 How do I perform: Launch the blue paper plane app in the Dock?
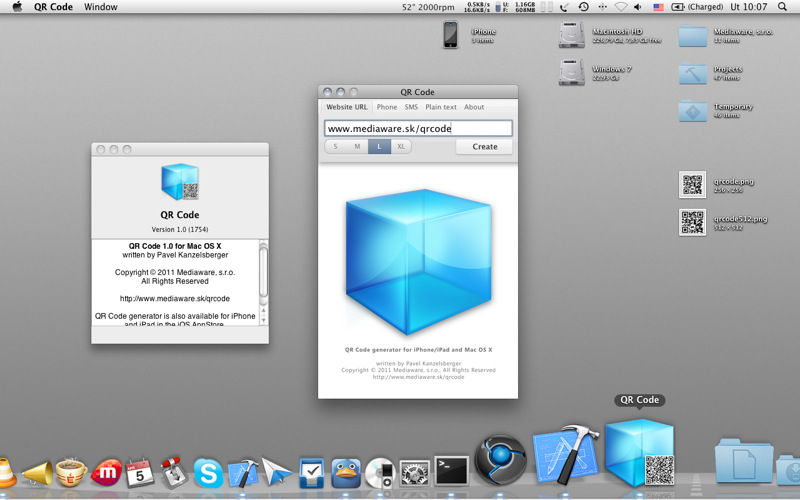point(276,472)
